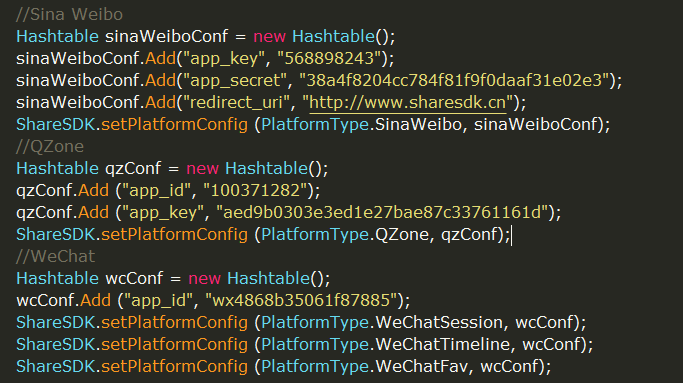
Task: Click PlatformType.QZone argument
Action: click(345, 235)
